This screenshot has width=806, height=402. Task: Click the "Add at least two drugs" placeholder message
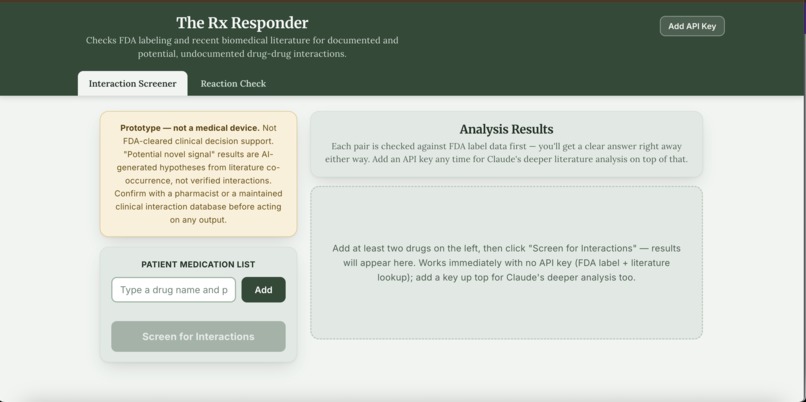click(506, 263)
